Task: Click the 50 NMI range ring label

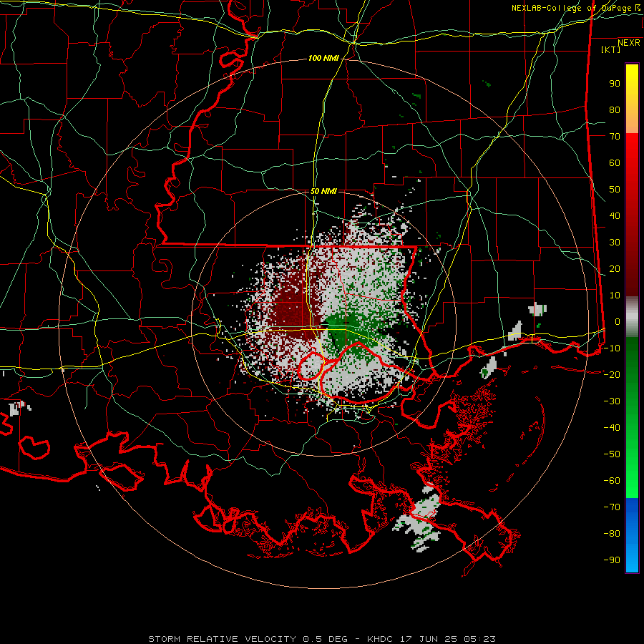Action: 323,191
